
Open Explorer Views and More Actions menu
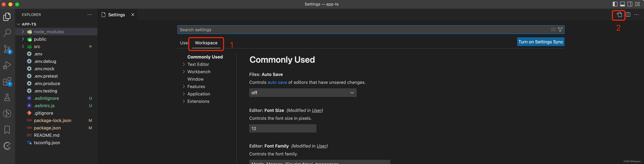coord(90,15)
